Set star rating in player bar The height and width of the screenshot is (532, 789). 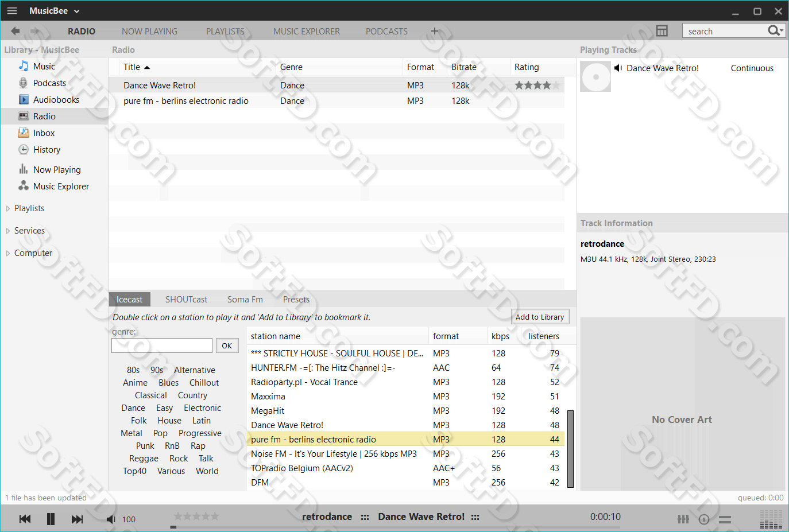coord(196,517)
